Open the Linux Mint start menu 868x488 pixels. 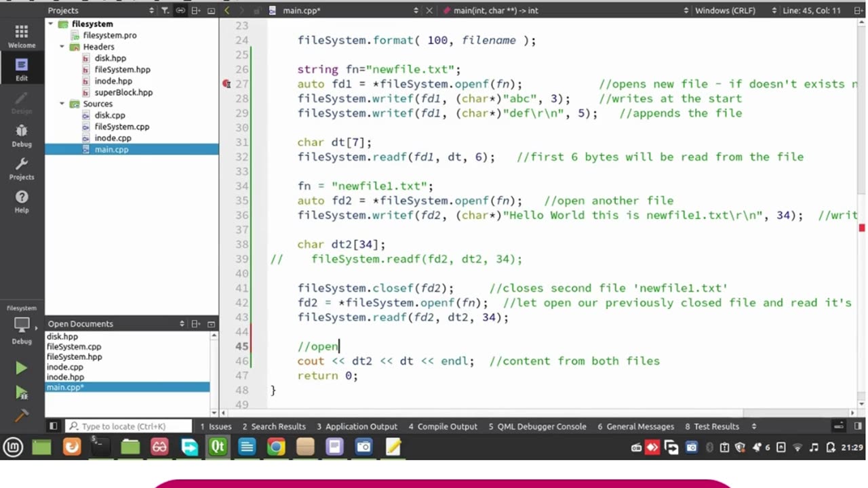(13, 447)
